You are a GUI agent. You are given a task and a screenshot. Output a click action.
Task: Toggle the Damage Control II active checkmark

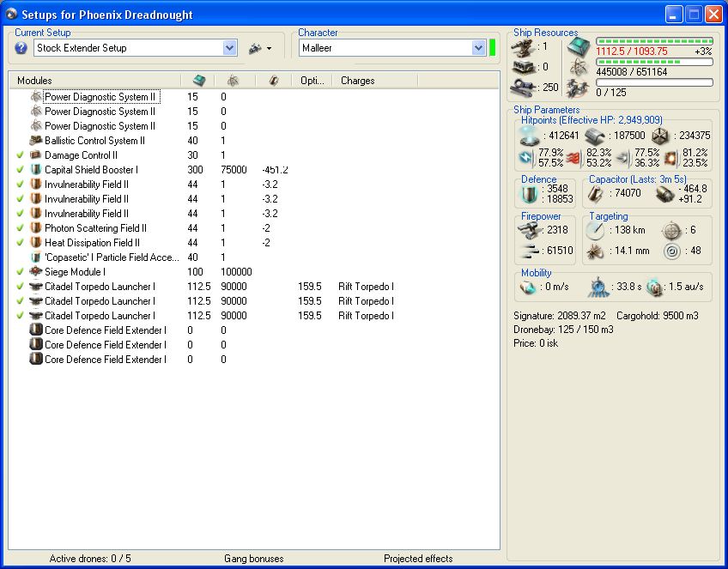click(20, 155)
